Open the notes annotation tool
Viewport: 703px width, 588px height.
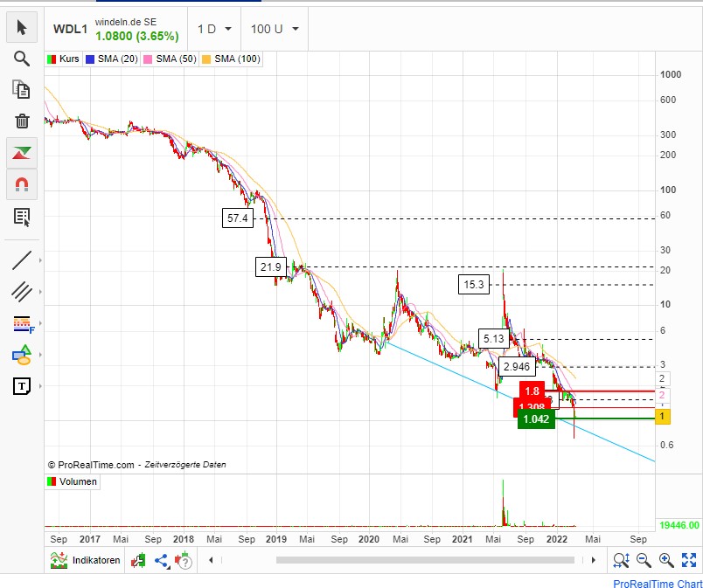pyautogui.click(x=21, y=216)
